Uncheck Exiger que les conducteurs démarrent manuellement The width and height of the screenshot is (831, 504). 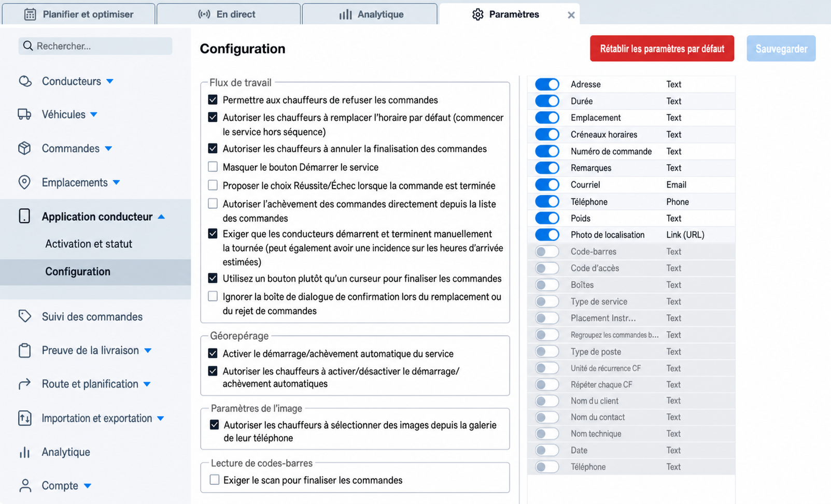point(213,234)
